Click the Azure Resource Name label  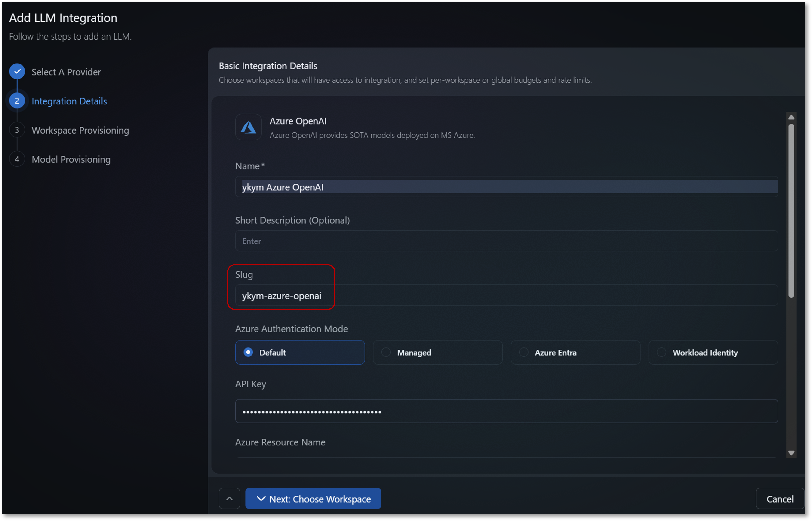pyautogui.click(x=280, y=442)
